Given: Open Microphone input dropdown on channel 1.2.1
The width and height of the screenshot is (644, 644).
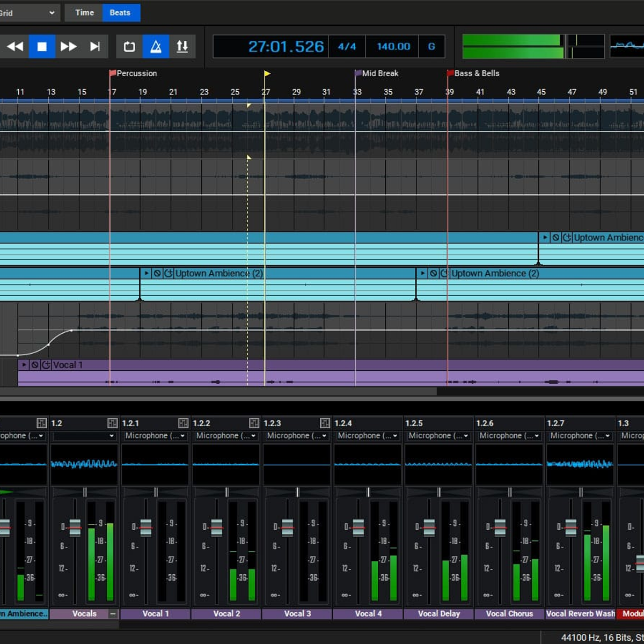Looking at the screenshot, I should 155,436.
